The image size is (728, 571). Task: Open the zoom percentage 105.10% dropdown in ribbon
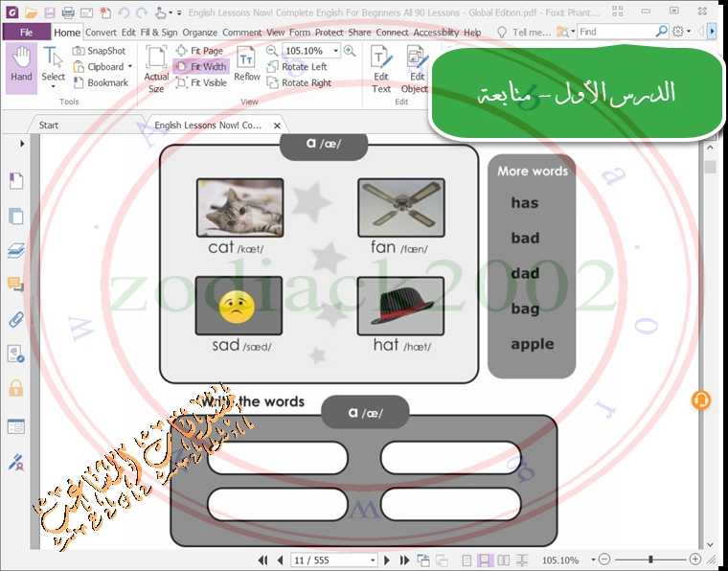click(x=335, y=51)
